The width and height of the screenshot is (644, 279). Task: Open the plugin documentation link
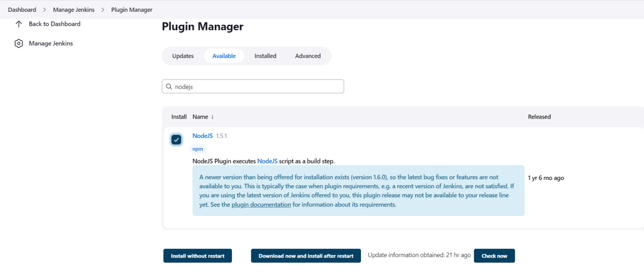coord(261,204)
